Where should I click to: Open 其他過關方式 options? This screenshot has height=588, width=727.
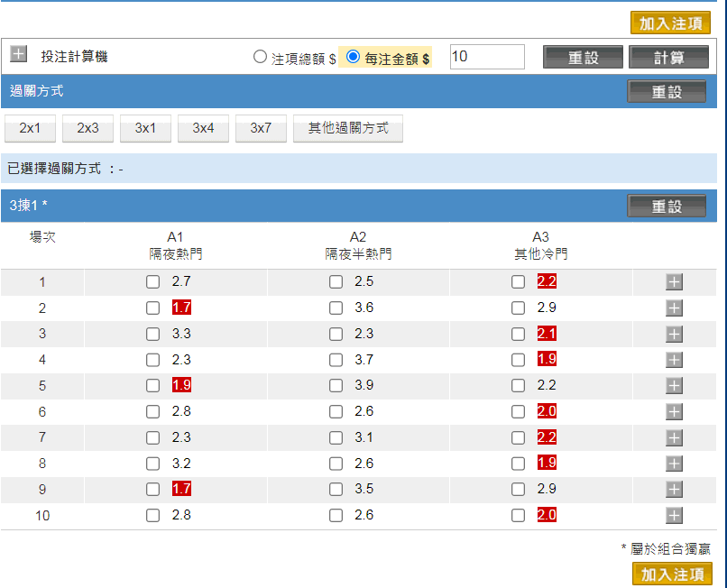point(348,128)
